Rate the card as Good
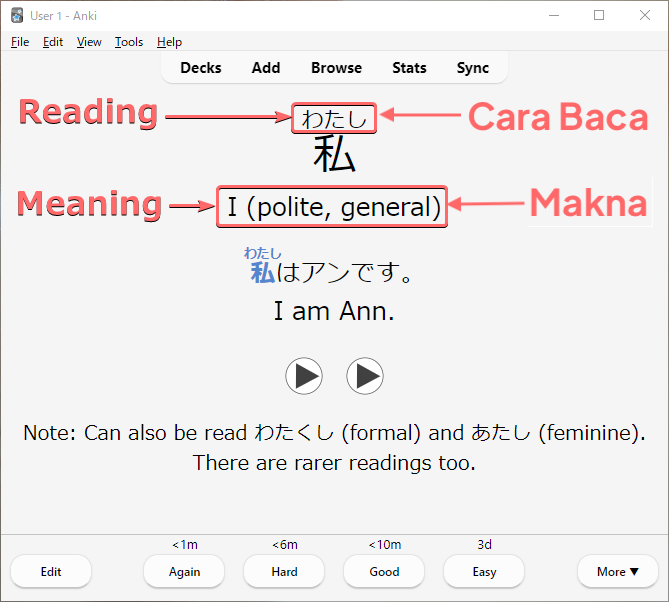669x602 pixels. [384, 572]
